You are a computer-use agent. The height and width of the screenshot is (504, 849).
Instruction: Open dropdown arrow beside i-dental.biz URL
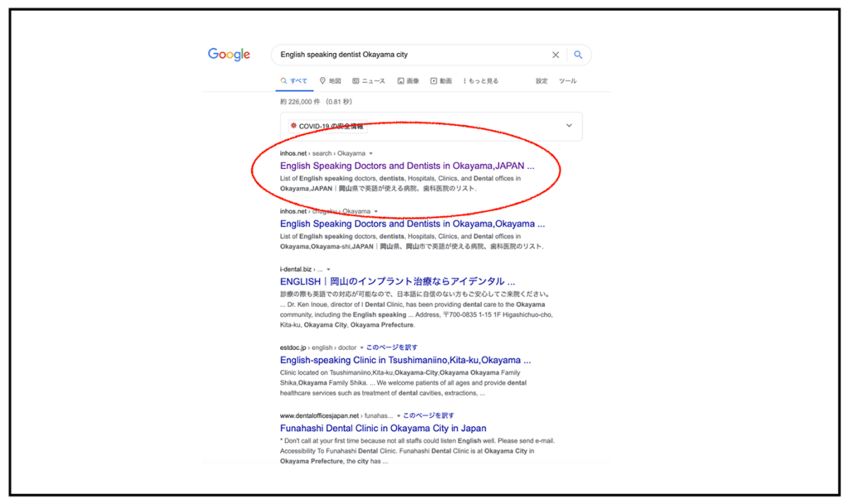click(328, 269)
